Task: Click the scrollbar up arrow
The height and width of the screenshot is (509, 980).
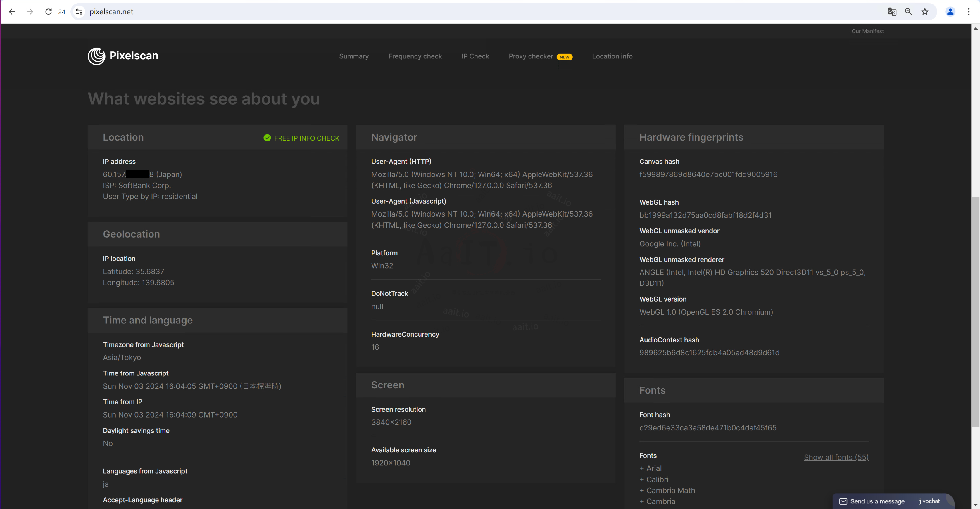Action: (975, 28)
